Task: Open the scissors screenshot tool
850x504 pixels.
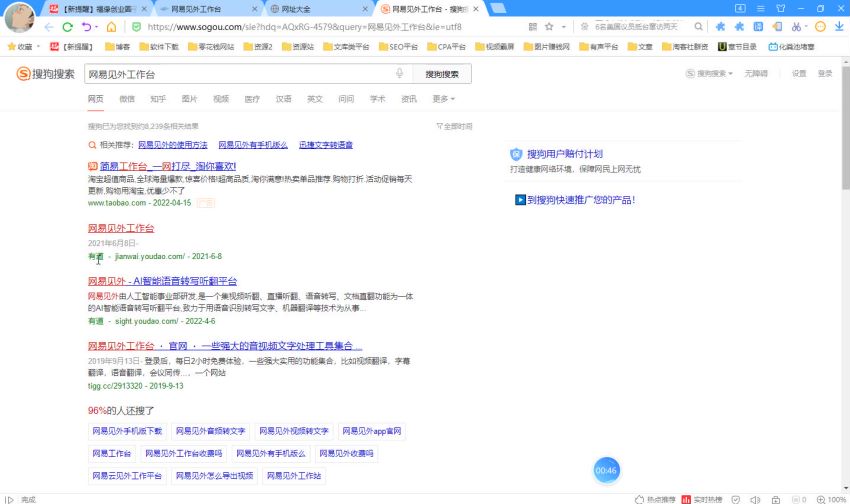Action: click(x=796, y=27)
